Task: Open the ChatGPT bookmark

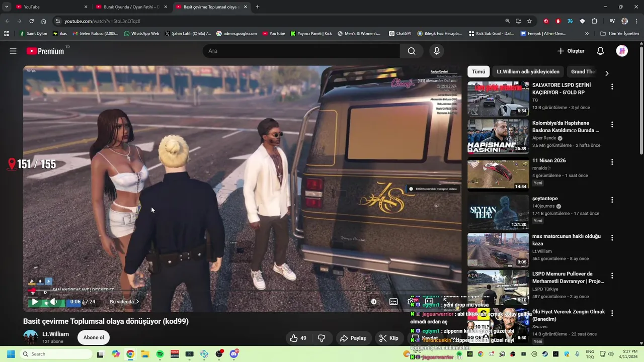Action: (400, 34)
